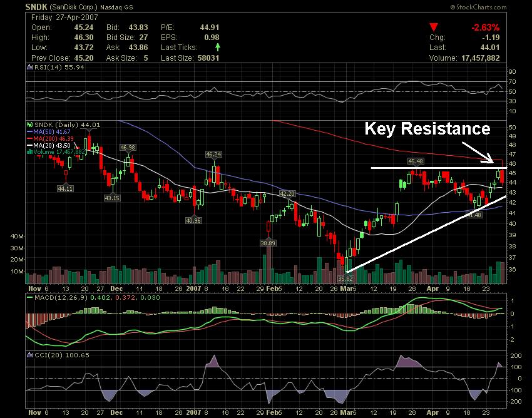
Task: Select the SNDK ticker symbol in header
Action: point(36,6)
